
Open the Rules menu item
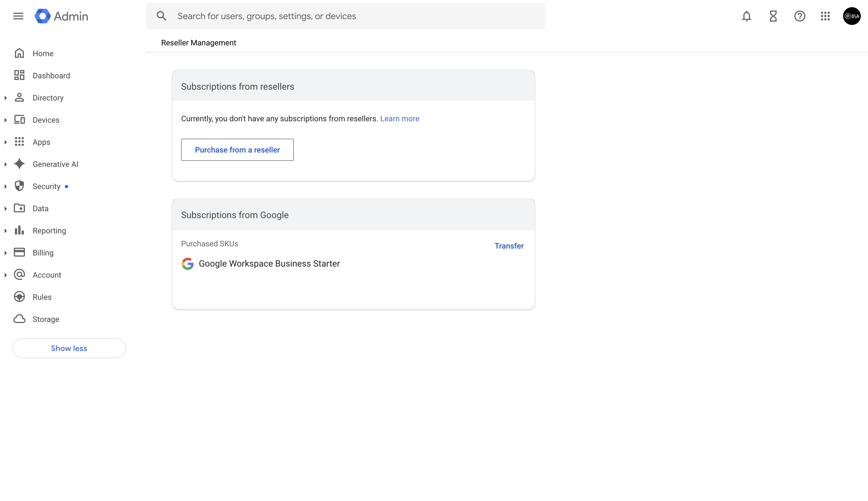(x=41, y=297)
